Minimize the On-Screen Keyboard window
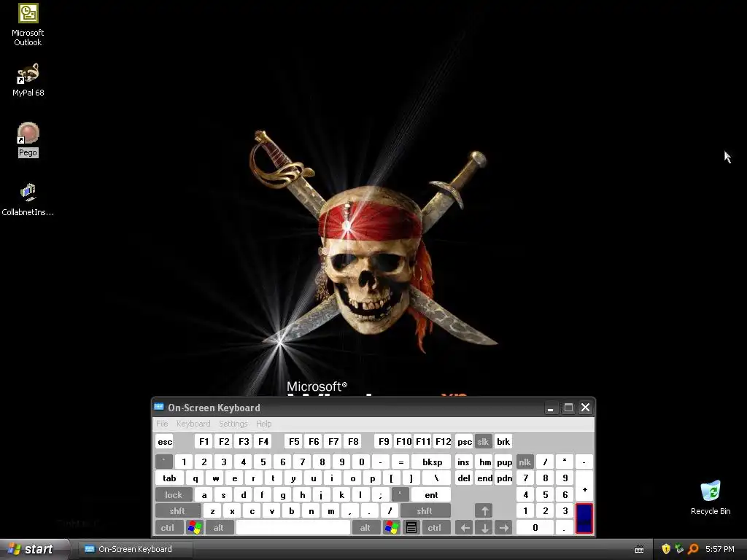Image resolution: width=747 pixels, height=560 pixels. pyautogui.click(x=550, y=408)
